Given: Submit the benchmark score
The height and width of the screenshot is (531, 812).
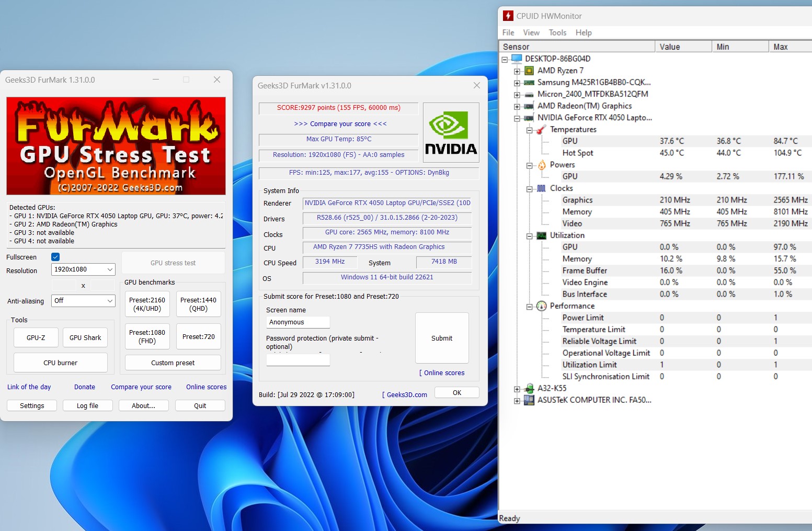Looking at the screenshot, I should pos(442,338).
